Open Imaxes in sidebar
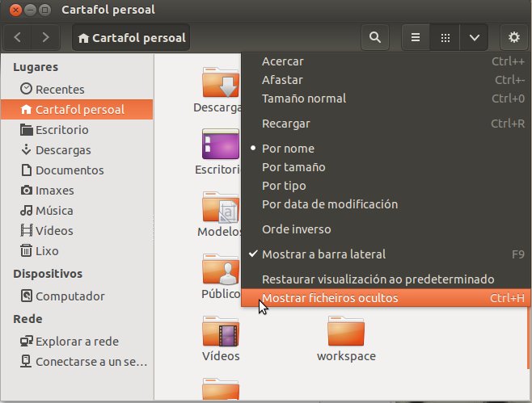 [x=77, y=190]
